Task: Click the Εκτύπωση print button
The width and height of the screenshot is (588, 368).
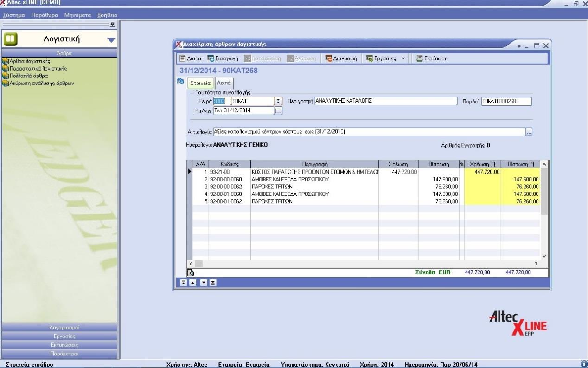Action: tap(432, 58)
